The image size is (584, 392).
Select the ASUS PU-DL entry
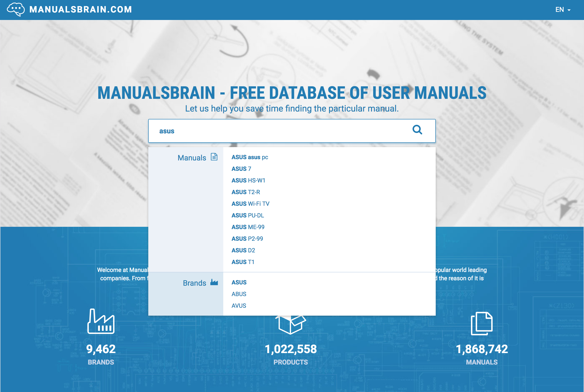coord(247,215)
